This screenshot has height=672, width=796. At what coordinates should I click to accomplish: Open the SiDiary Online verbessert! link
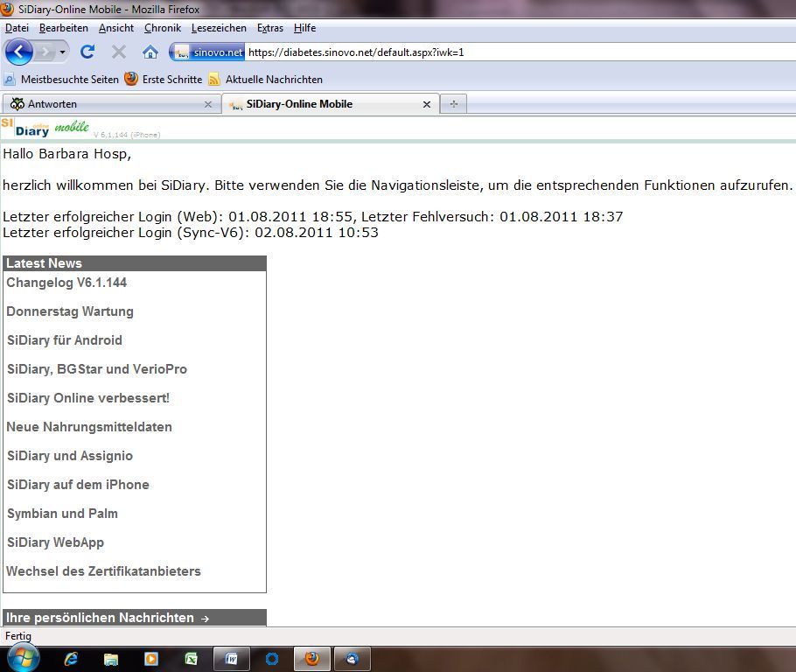point(88,398)
